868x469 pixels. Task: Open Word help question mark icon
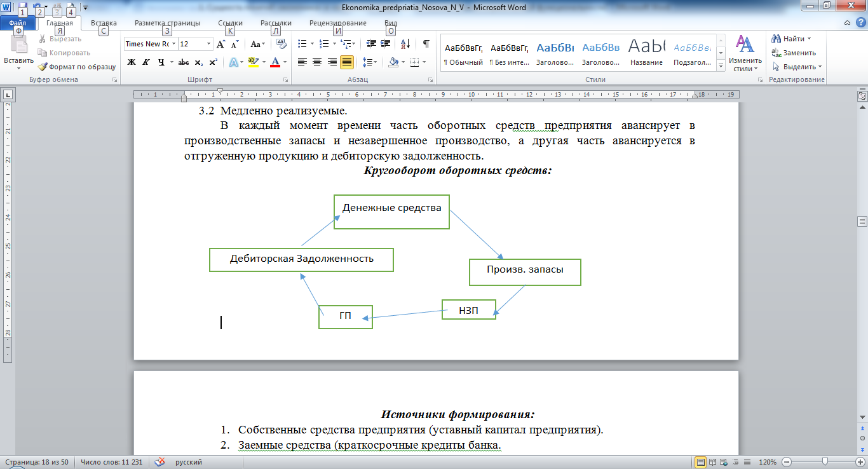[x=861, y=23]
